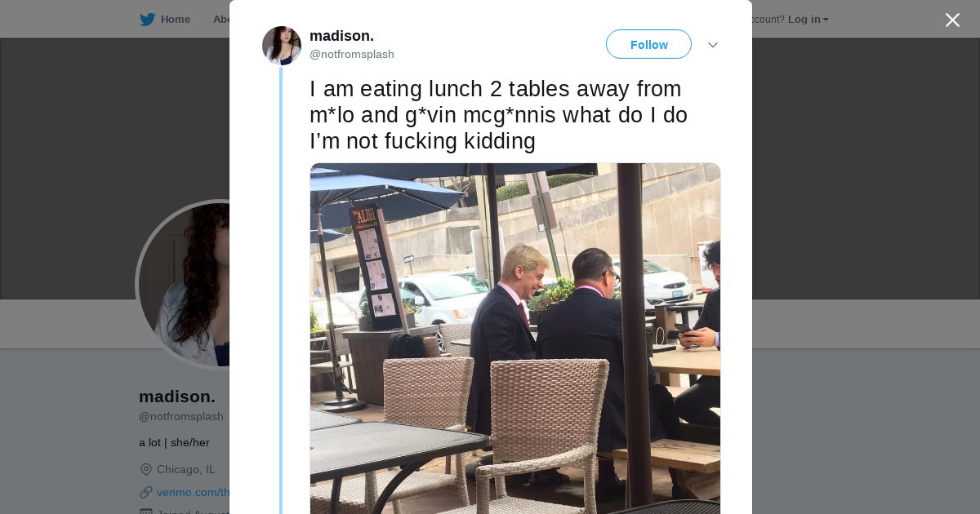Image resolution: width=980 pixels, height=514 pixels.
Task: Open the Log in dropdown
Action: [808, 19]
